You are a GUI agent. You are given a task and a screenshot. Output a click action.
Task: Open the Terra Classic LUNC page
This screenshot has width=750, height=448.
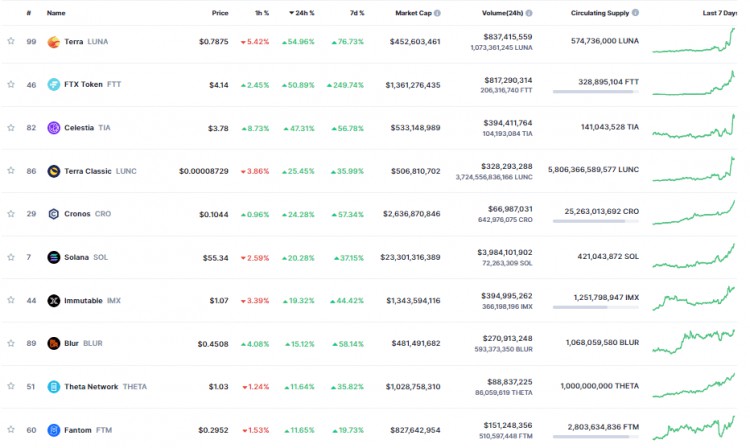(x=100, y=171)
